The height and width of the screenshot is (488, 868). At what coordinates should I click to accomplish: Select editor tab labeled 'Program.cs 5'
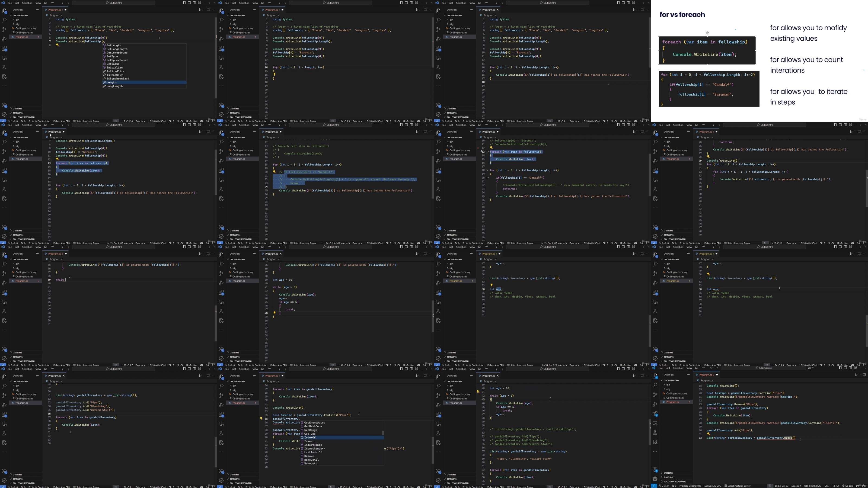click(x=56, y=253)
